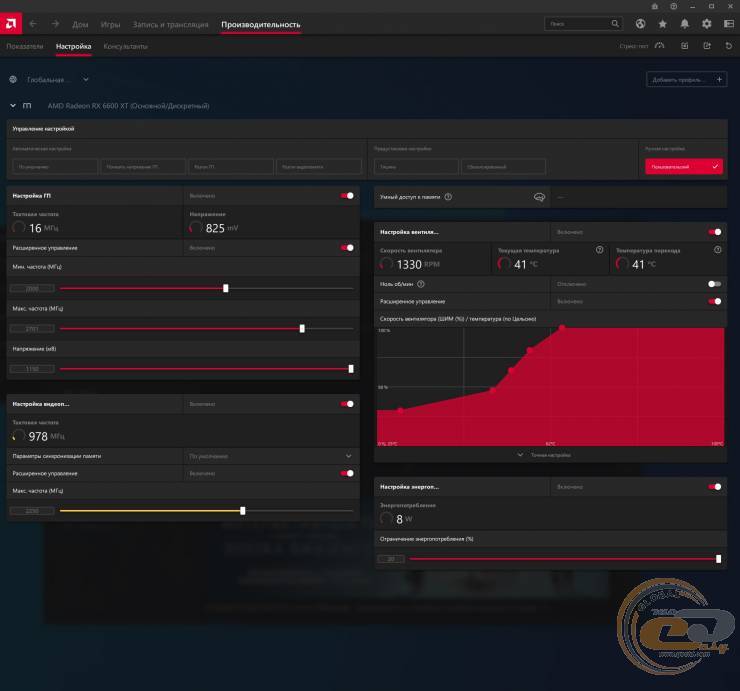The width and height of the screenshot is (740, 691).
Task: Click Ограничение энергопотребления slider handle
Action: pyautogui.click(x=718, y=559)
